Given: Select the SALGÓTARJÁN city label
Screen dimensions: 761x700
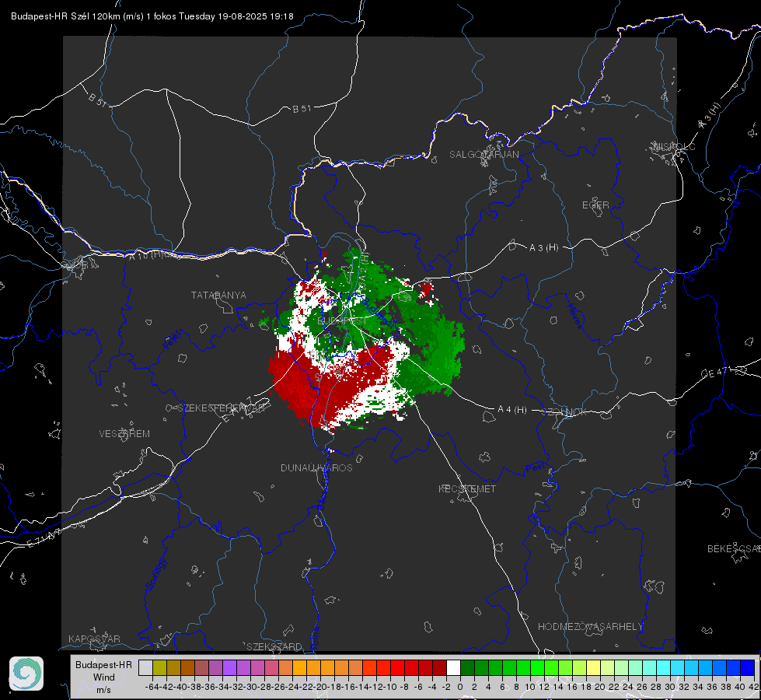Looking at the screenshot, I should point(483,155).
